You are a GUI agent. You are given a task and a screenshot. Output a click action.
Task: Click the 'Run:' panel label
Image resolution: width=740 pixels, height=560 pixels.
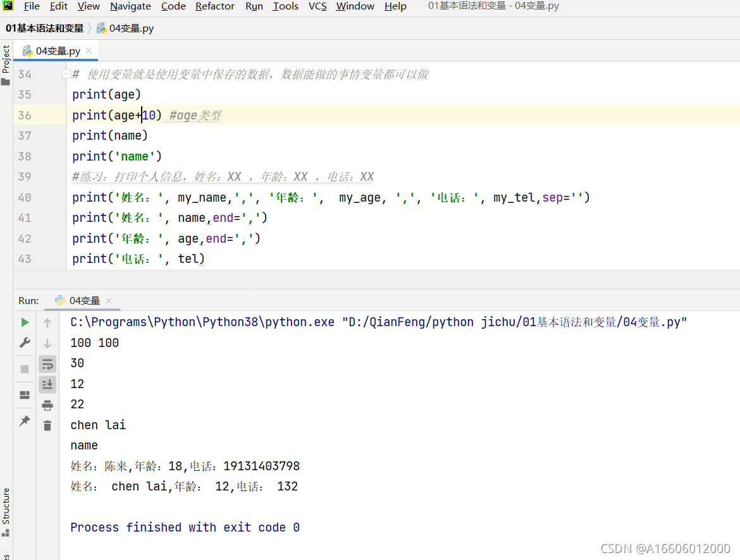click(x=29, y=300)
